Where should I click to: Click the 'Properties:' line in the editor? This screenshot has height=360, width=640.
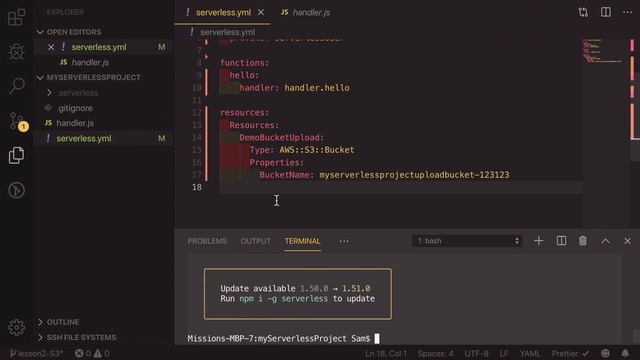tap(277, 162)
